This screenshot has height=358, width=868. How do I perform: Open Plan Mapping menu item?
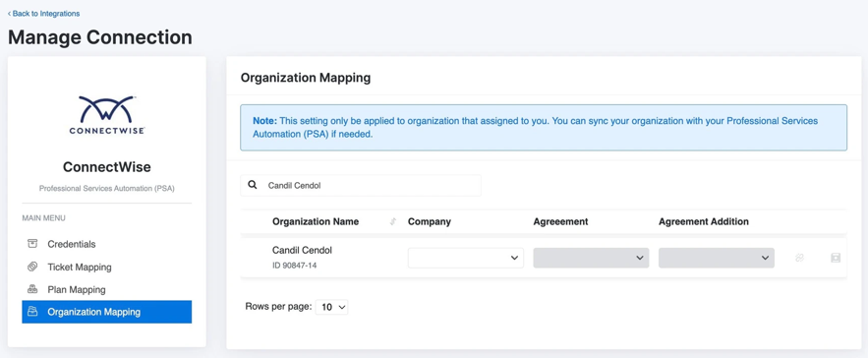[107, 289]
